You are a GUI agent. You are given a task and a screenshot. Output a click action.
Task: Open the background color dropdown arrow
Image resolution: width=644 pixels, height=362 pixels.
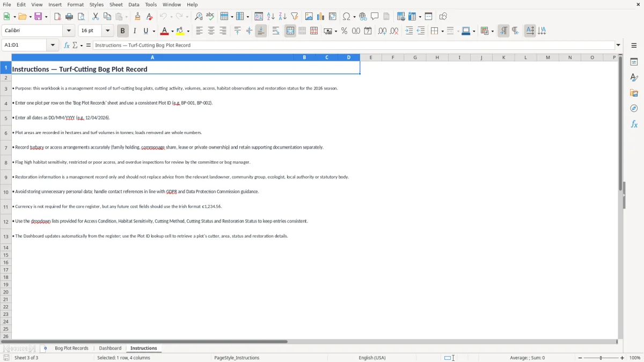pyautogui.click(x=188, y=31)
